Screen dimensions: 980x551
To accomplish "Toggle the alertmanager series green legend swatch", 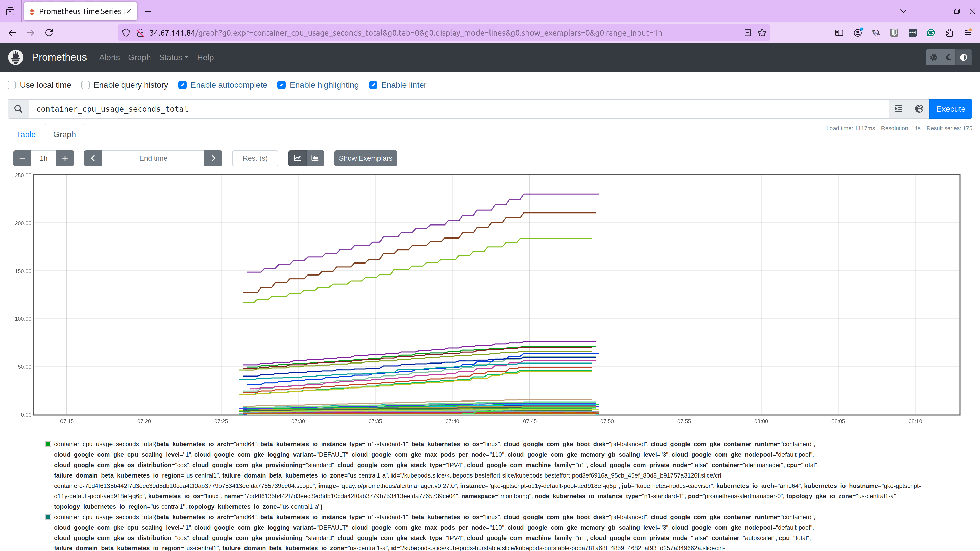I will (48, 444).
